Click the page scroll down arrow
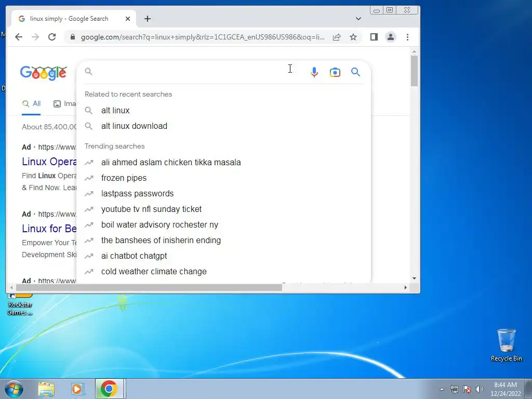 pyautogui.click(x=414, y=278)
